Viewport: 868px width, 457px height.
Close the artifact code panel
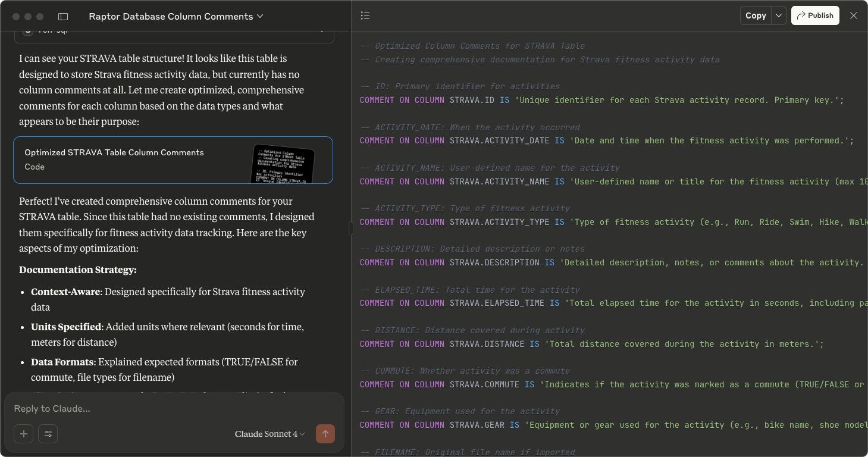pos(854,15)
